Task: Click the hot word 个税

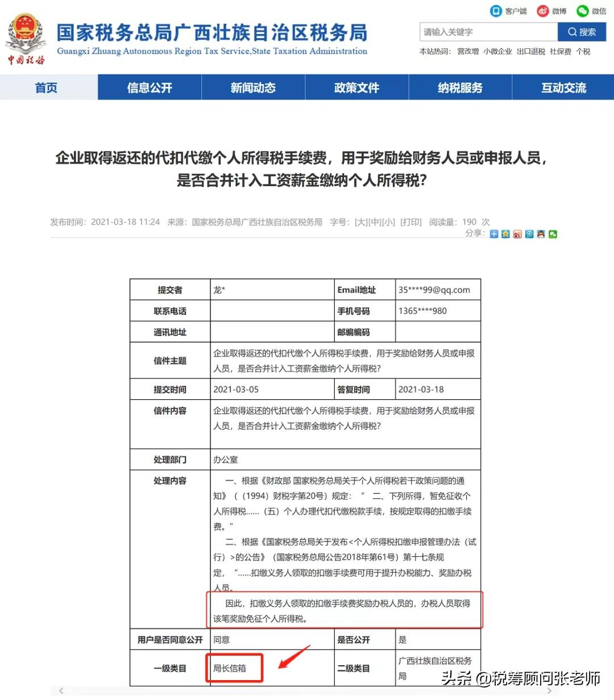Action: pyautogui.click(x=583, y=51)
